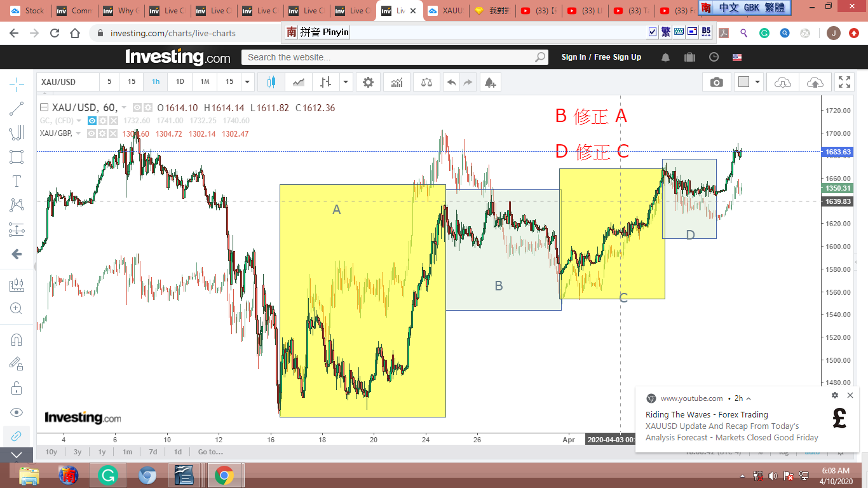Switch to bar chart style
Viewport: 868px width, 488px height.
(325, 82)
